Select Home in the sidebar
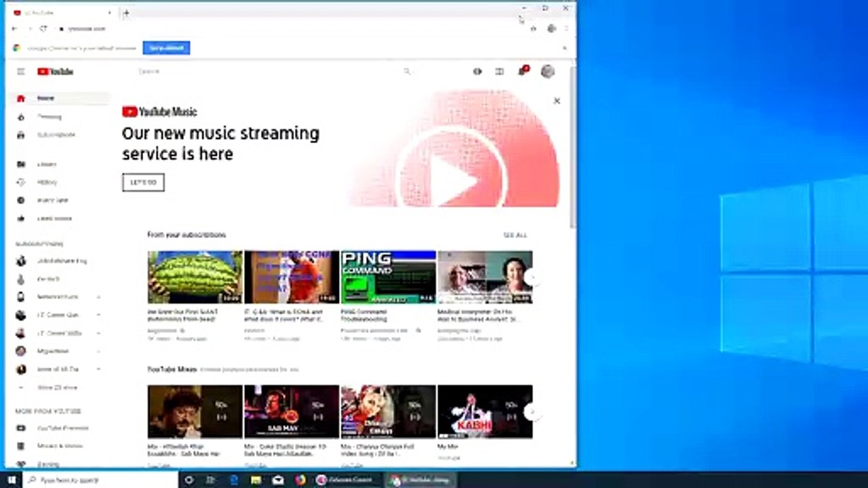The height and width of the screenshot is (488, 868). pyautogui.click(x=58, y=98)
